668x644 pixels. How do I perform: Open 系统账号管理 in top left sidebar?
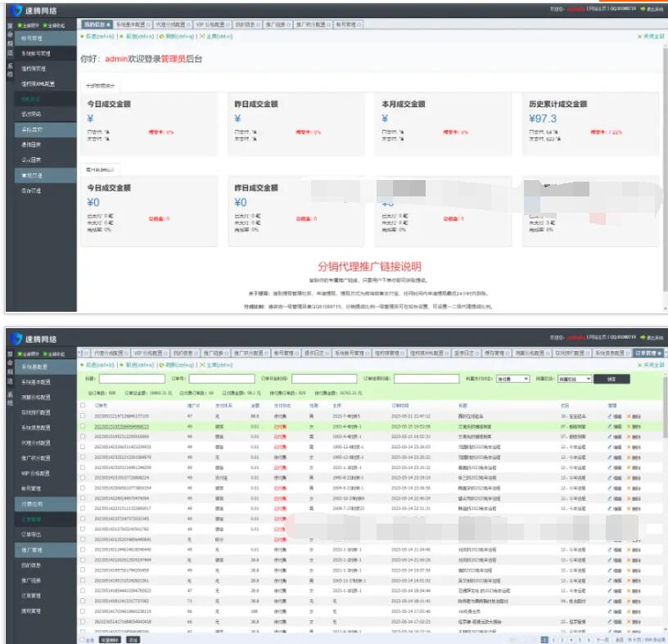click(36, 53)
